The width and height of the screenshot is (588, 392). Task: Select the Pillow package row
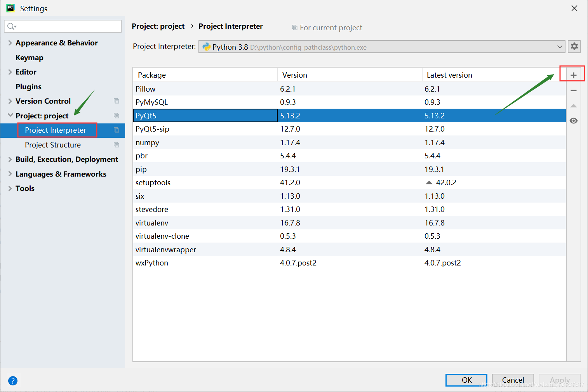350,89
